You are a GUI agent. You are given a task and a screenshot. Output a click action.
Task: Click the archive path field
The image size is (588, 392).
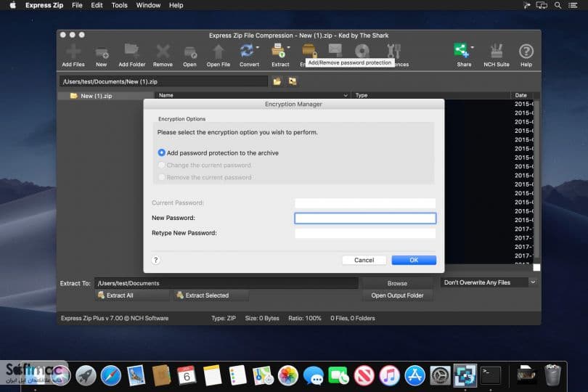[163, 81]
